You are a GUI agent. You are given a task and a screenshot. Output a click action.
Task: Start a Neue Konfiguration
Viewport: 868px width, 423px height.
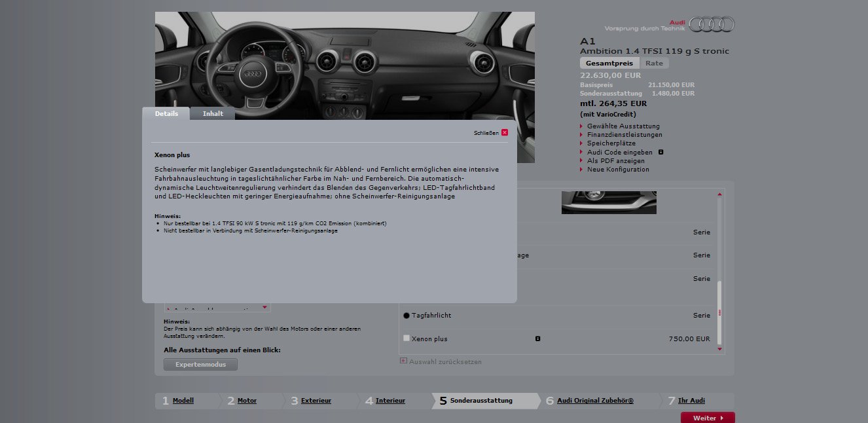coord(618,169)
